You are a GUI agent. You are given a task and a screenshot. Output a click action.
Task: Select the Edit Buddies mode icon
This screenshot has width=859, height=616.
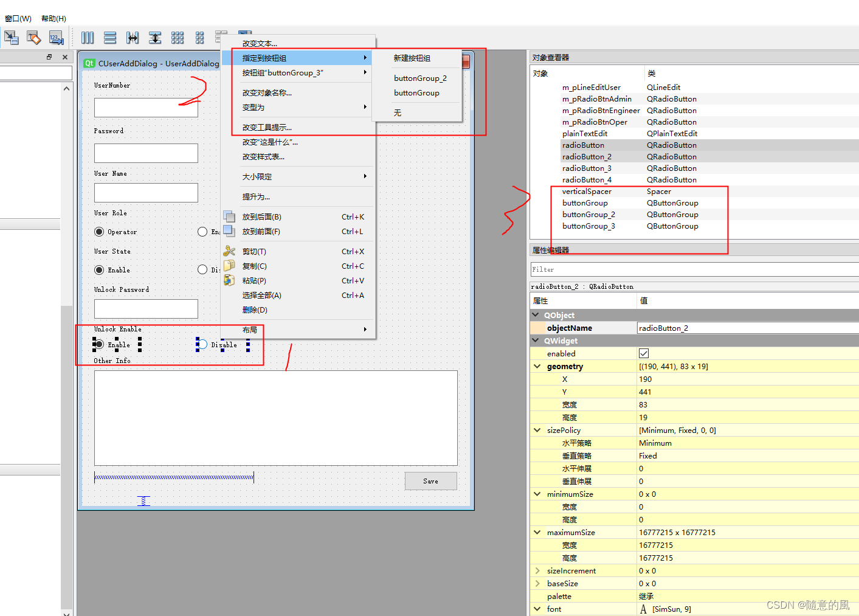point(33,38)
